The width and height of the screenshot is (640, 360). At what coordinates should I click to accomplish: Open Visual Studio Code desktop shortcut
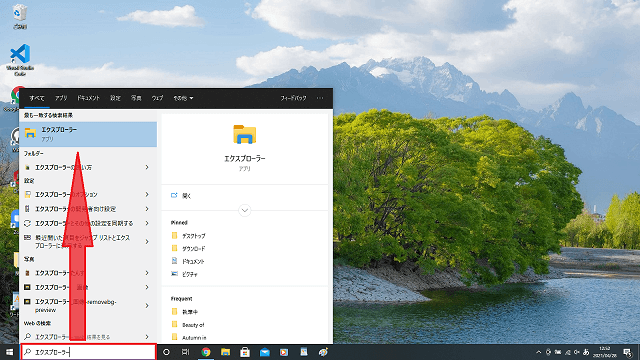(20, 60)
